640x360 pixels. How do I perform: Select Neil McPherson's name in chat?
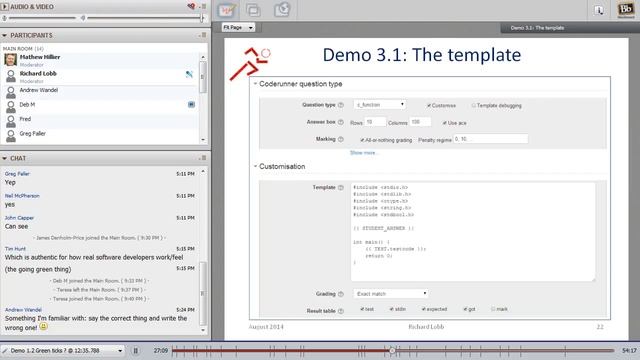point(22,196)
